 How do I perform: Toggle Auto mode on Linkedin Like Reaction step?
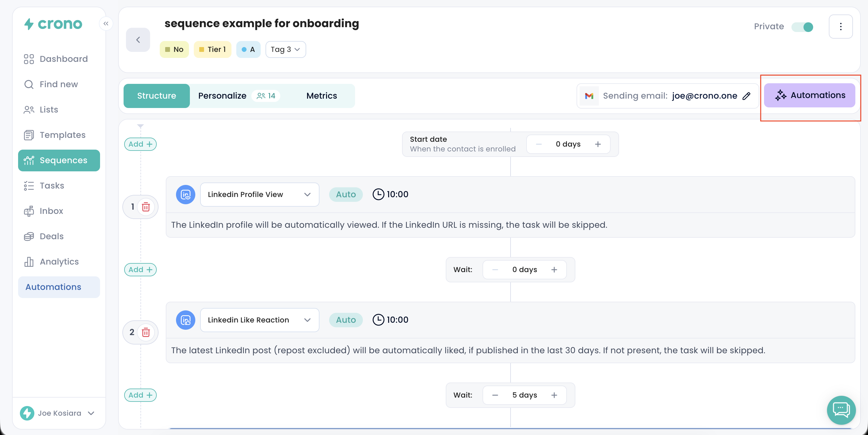(346, 320)
